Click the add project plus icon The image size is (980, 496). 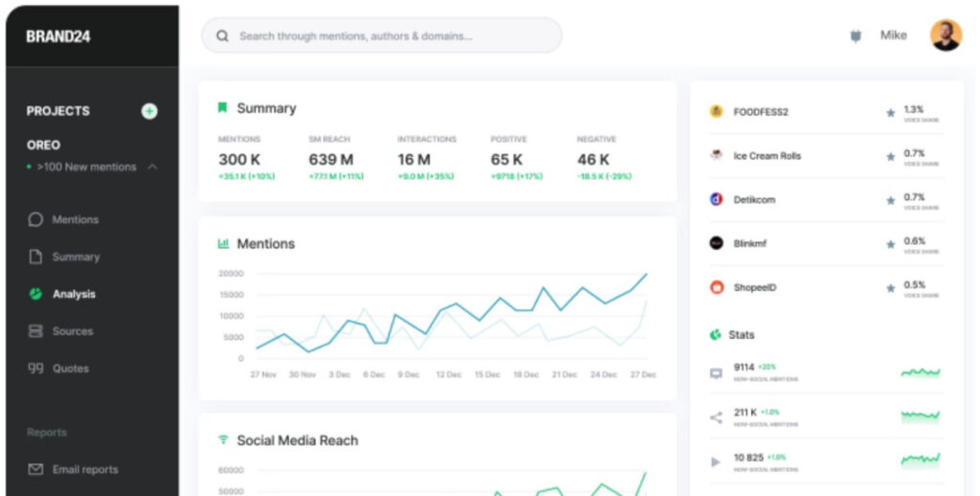coord(148,111)
